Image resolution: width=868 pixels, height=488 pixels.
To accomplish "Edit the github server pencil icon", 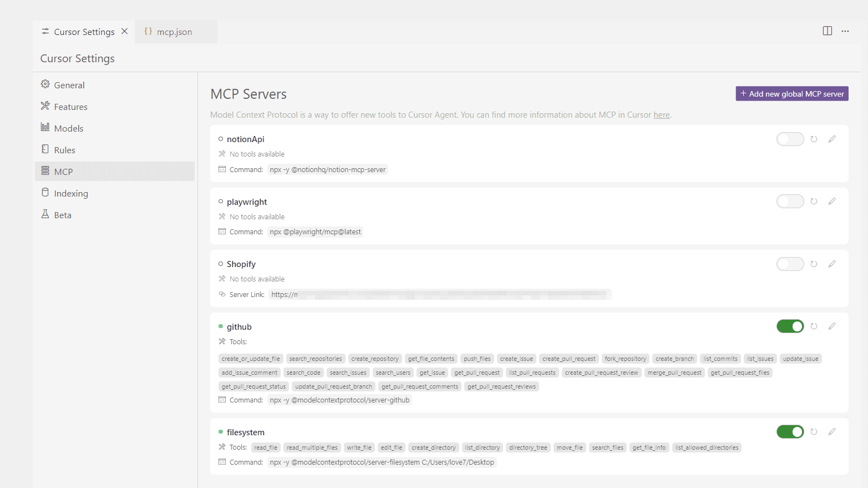I will (832, 326).
